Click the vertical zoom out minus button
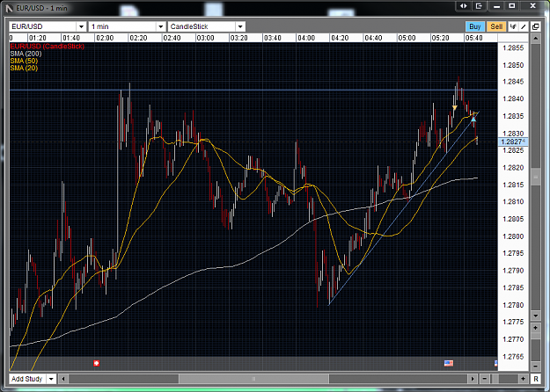Image resolution: width=550 pixels, height=392 pixels. pyautogui.click(x=535, y=367)
